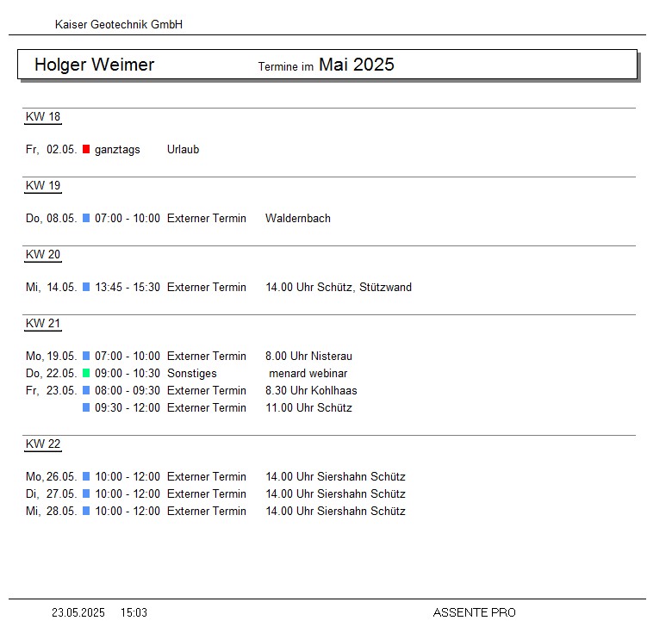Click the Kaiser Geotechnik GmbH company name
The height and width of the screenshot is (633, 672).
pyautogui.click(x=119, y=25)
